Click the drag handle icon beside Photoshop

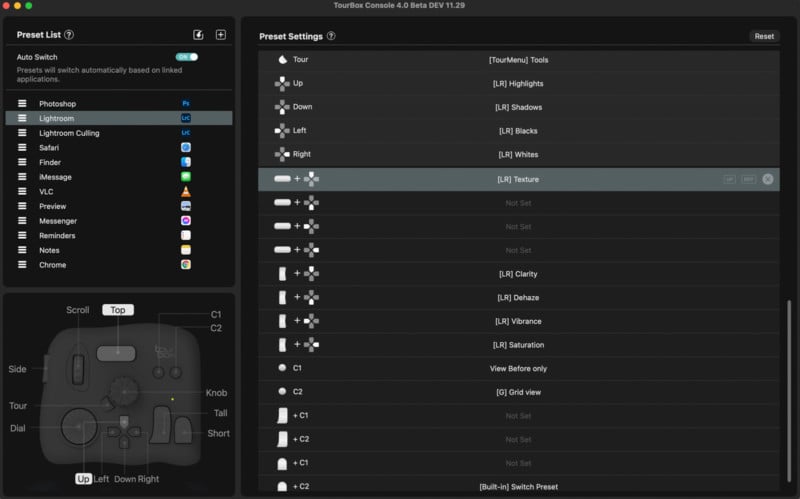[x=22, y=104]
